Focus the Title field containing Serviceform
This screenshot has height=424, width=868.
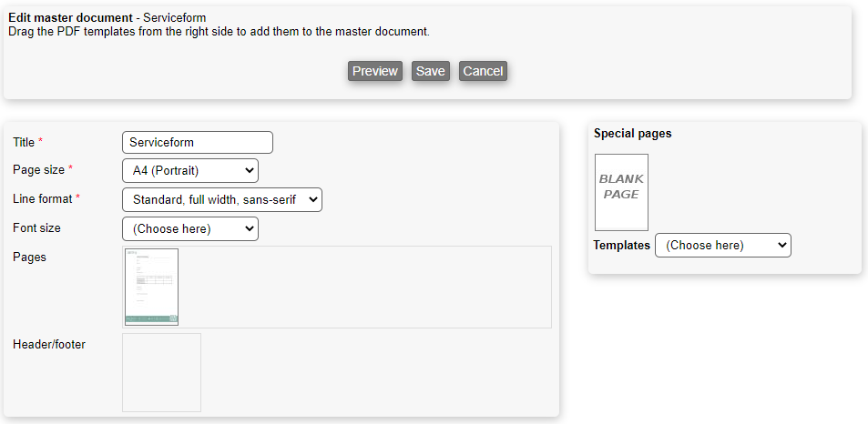point(197,142)
